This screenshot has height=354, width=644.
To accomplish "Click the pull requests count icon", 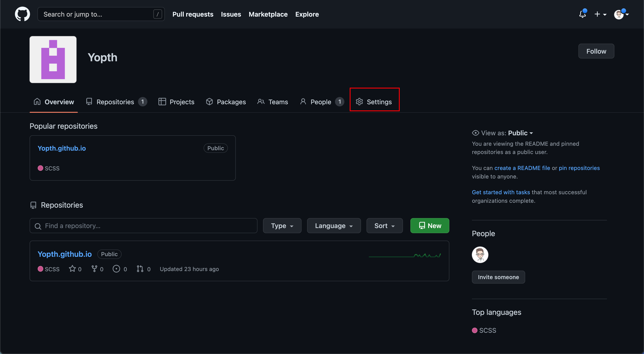I will 140,268.
